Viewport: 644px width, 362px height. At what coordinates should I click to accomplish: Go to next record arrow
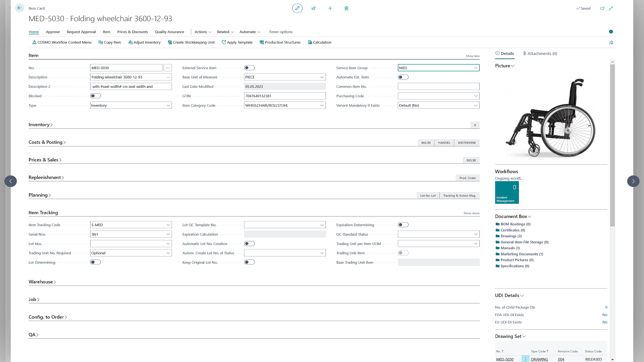tap(633, 181)
